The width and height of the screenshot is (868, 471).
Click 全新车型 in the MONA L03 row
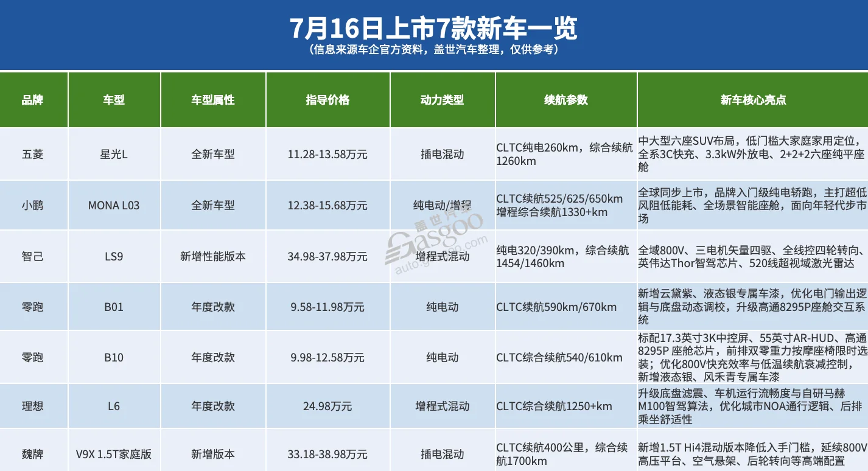[213, 205]
